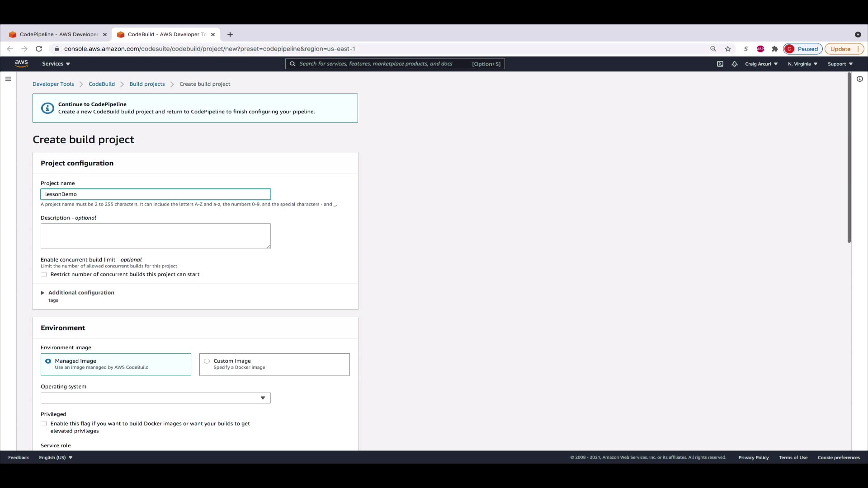The width and height of the screenshot is (868, 488).
Task: Open the N. Virginia region dropdown
Action: (x=802, y=64)
